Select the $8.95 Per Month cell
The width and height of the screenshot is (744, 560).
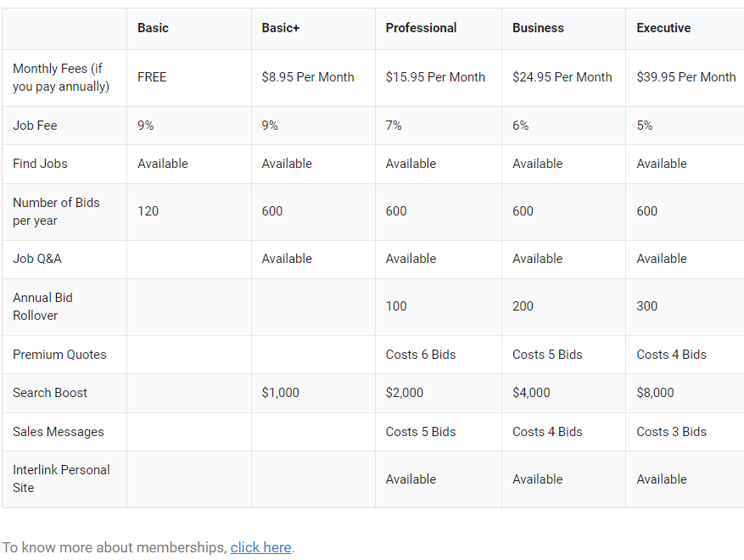[308, 77]
